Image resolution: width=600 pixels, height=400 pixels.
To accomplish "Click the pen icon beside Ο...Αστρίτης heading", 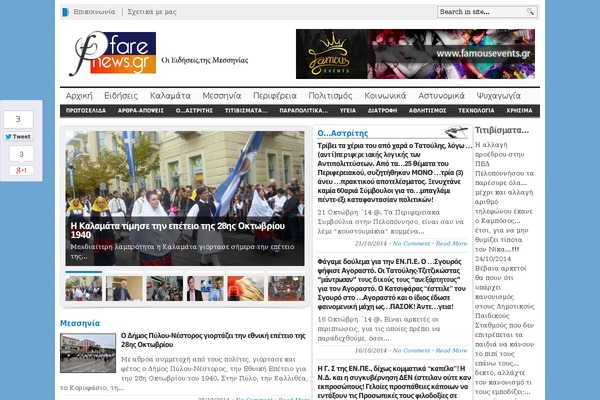I will [x=456, y=132].
